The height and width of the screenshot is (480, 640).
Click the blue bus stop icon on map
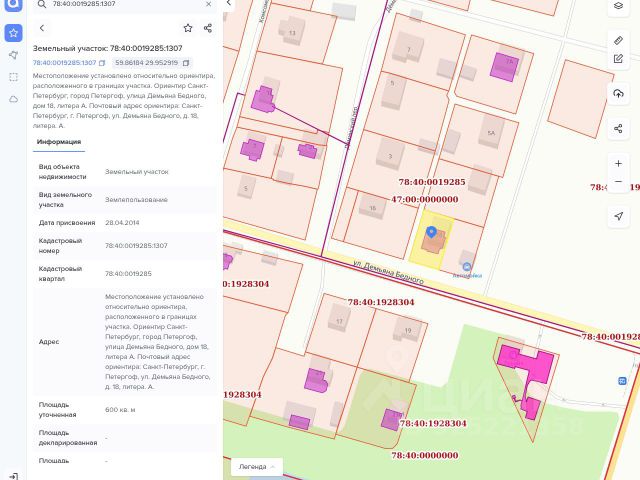pos(622,381)
